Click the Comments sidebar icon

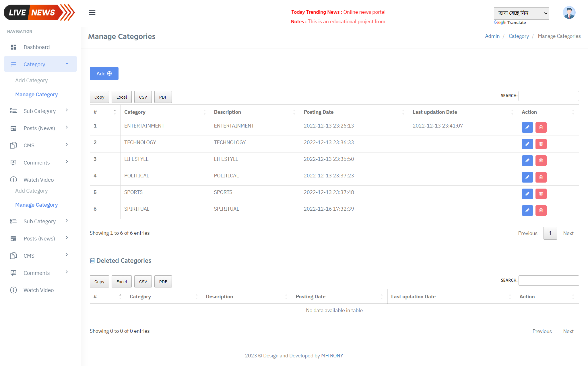13,162
